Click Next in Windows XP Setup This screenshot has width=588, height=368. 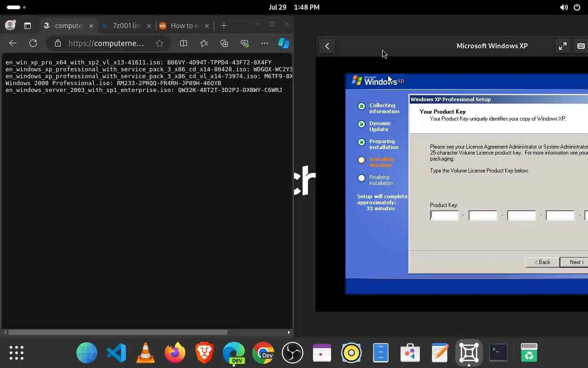[574, 262]
